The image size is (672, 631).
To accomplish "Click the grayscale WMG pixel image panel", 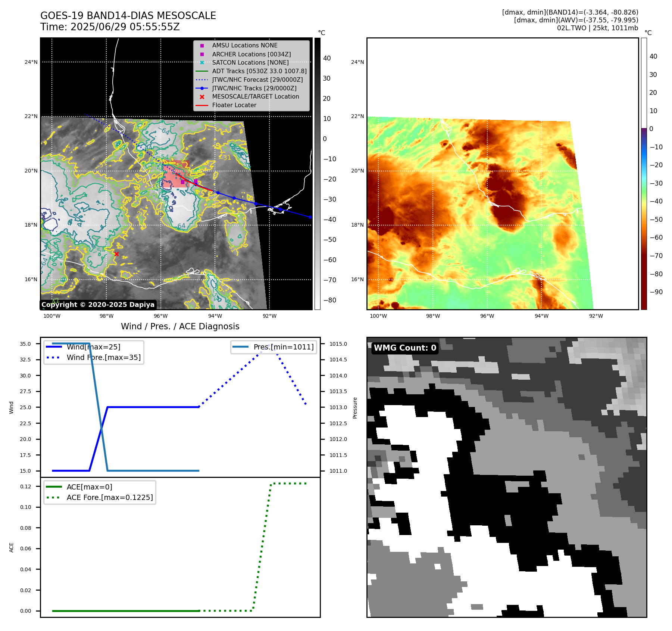I will click(x=507, y=477).
